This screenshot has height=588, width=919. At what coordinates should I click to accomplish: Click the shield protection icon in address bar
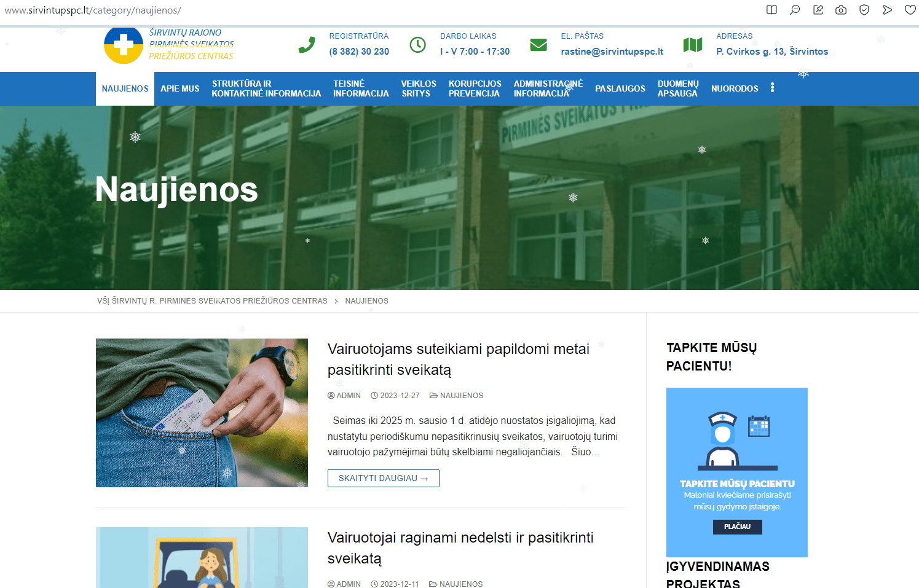pyautogui.click(x=864, y=10)
